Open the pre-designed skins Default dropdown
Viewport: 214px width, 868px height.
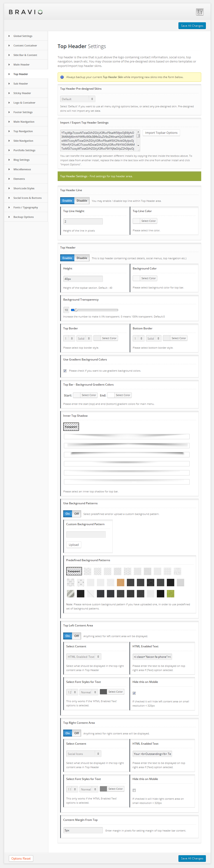click(x=78, y=99)
